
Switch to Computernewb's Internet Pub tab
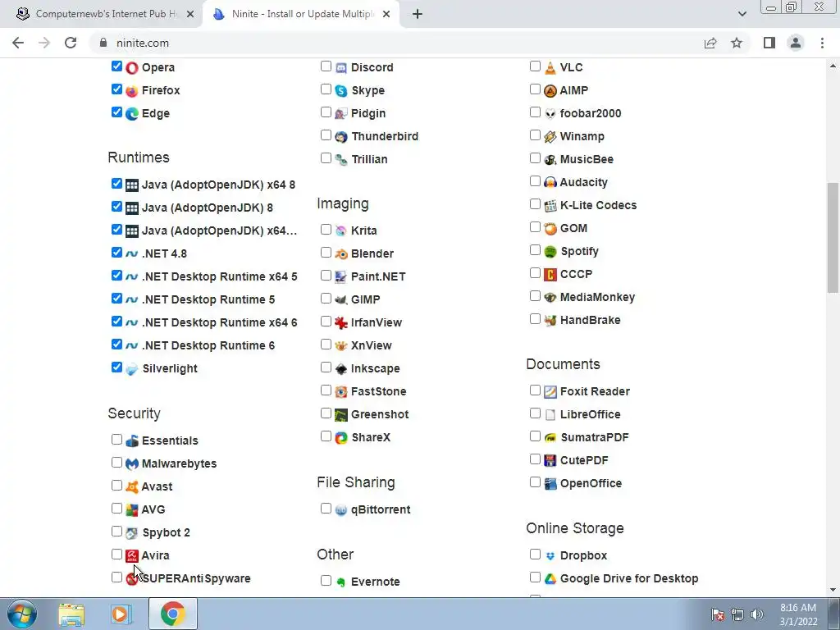pos(105,14)
